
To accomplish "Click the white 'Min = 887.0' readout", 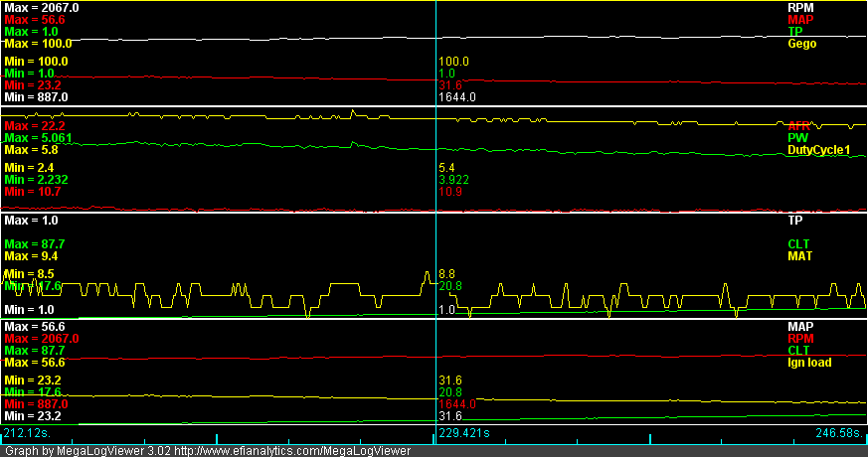I will pyautogui.click(x=36, y=97).
